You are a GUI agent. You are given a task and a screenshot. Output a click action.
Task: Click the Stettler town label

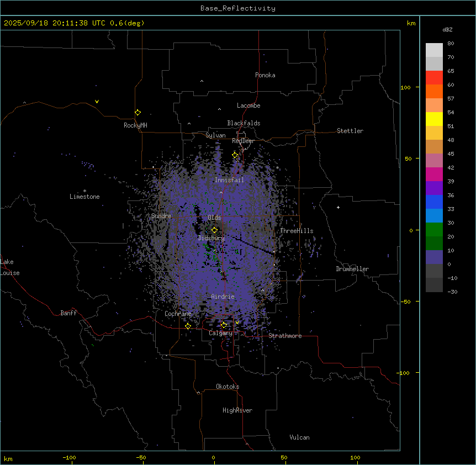(x=350, y=131)
